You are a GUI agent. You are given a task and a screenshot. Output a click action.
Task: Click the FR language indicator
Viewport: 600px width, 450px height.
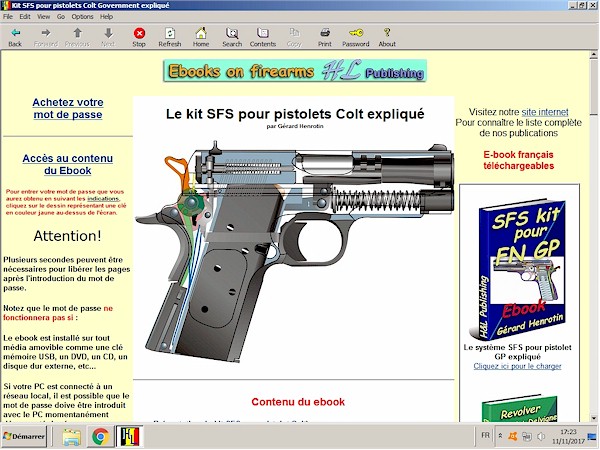(x=485, y=435)
